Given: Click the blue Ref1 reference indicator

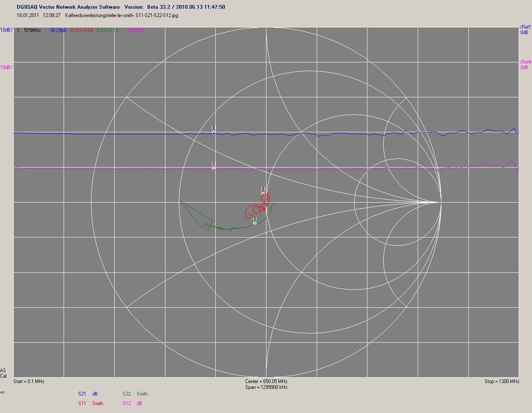Looking at the screenshot, I should (x=525, y=30).
